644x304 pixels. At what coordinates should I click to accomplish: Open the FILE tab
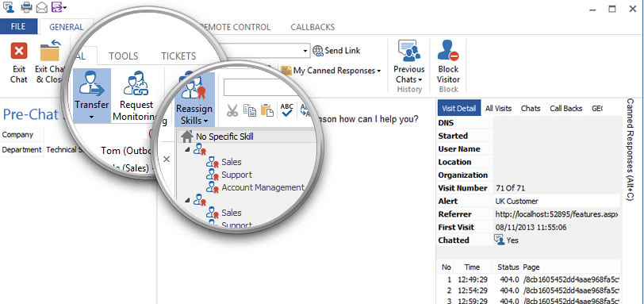pos(18,27)
